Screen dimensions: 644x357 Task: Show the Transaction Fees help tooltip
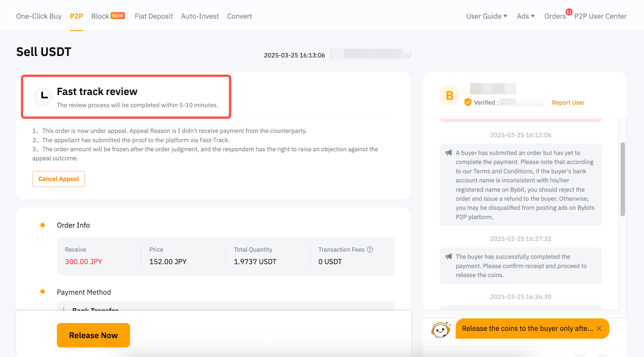coord(370,250)
